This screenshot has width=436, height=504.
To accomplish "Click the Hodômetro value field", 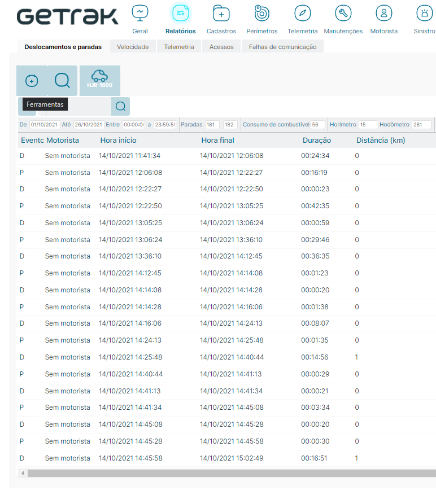I will pos(421,125).
